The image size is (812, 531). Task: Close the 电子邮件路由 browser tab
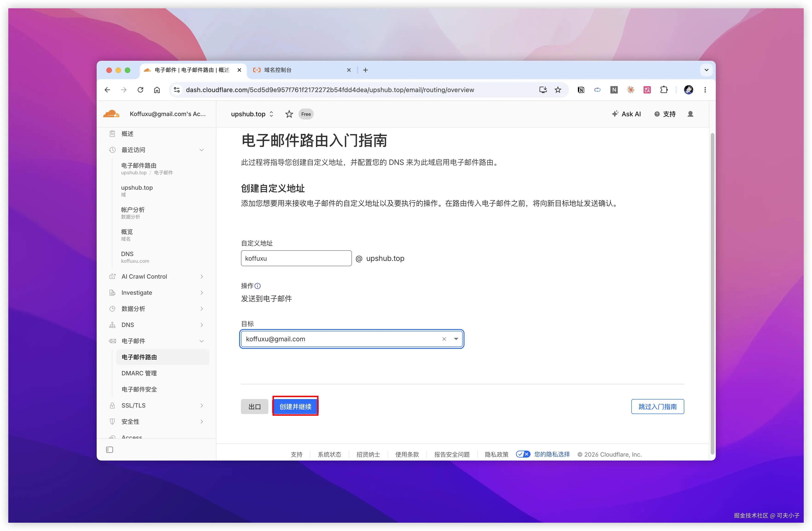pos(239,70)
